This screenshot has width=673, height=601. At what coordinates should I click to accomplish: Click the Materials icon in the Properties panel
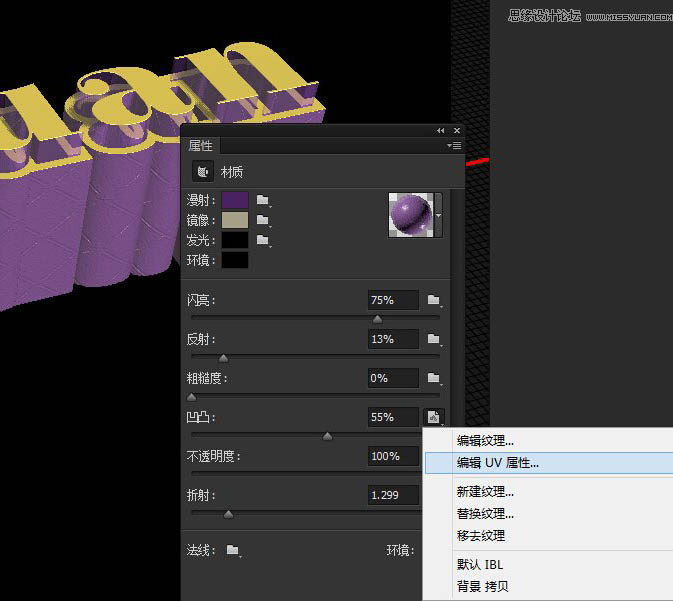tap(203, 172)
